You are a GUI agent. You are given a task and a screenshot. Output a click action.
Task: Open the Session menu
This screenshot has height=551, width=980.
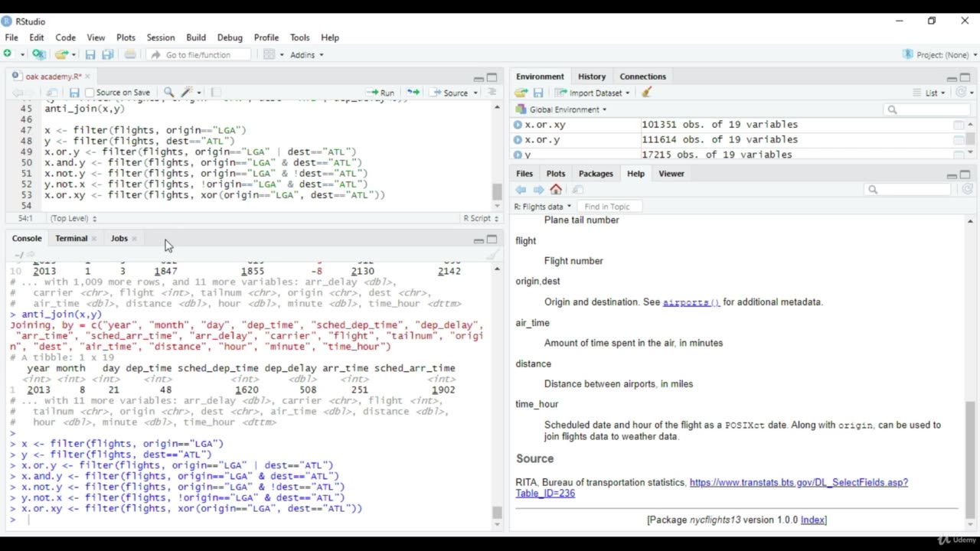(x=161, y=37)
